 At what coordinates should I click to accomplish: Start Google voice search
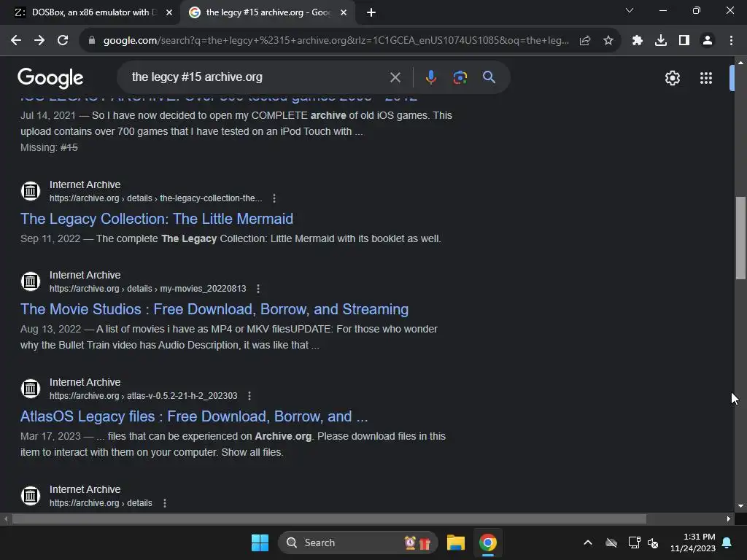(430, 77)
